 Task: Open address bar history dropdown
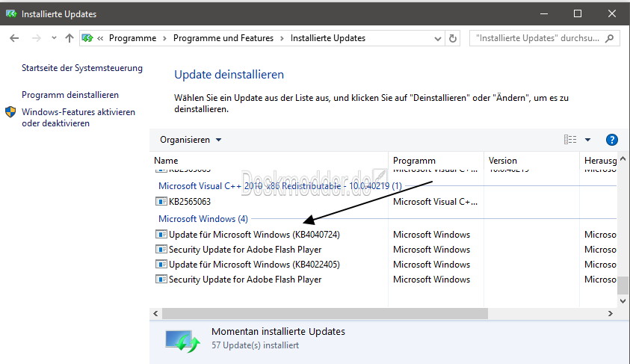437,39
